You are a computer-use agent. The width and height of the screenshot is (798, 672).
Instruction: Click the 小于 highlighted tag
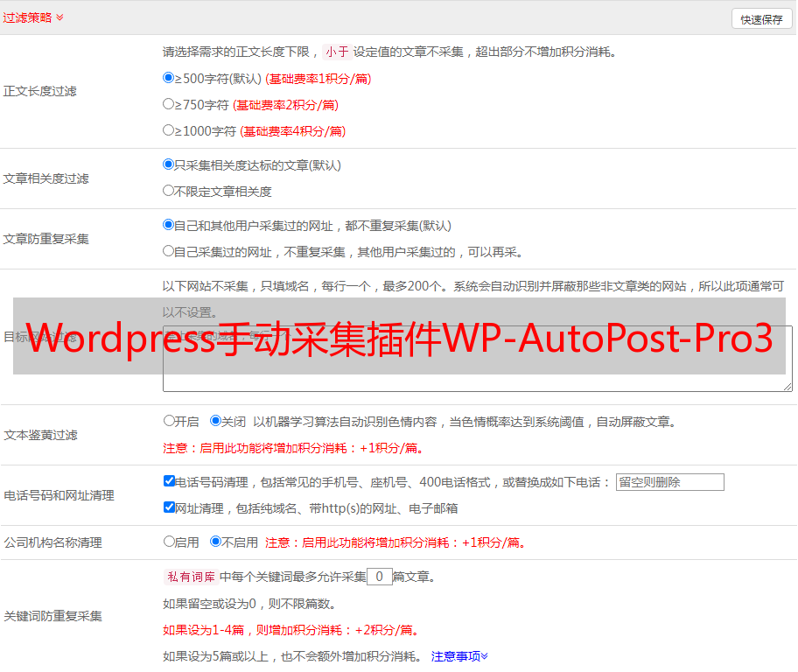point(337,52)
